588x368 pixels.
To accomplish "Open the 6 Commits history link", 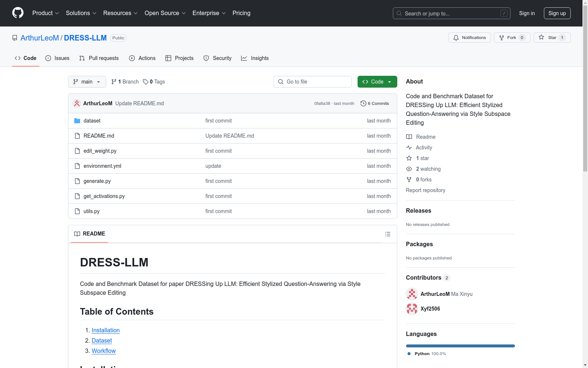I will tap(375, 103).
